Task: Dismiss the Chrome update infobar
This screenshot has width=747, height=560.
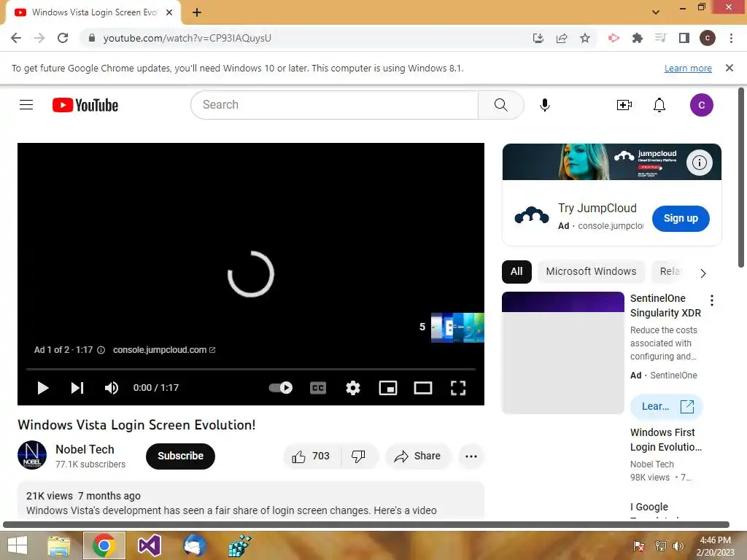Action: click(x=729, y=68)
